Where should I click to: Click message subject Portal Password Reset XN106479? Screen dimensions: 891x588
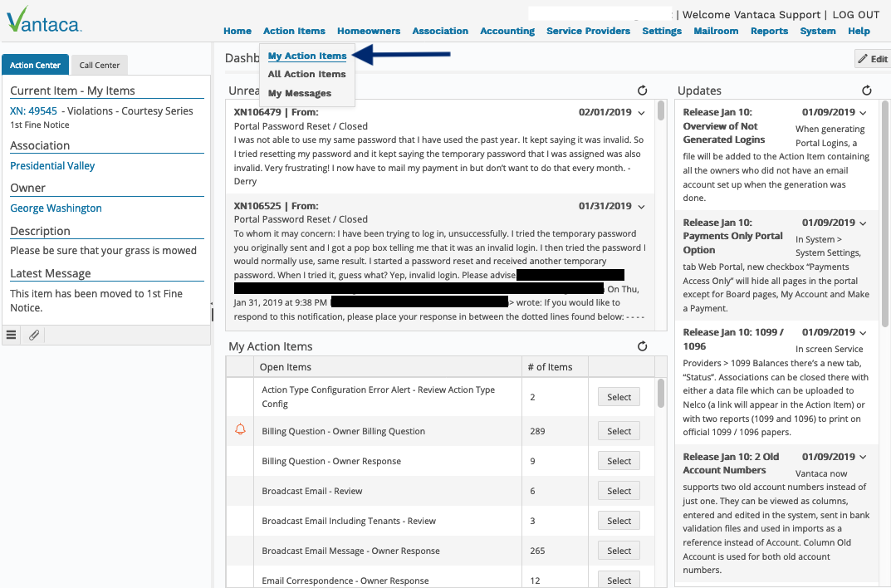point(301,126)
